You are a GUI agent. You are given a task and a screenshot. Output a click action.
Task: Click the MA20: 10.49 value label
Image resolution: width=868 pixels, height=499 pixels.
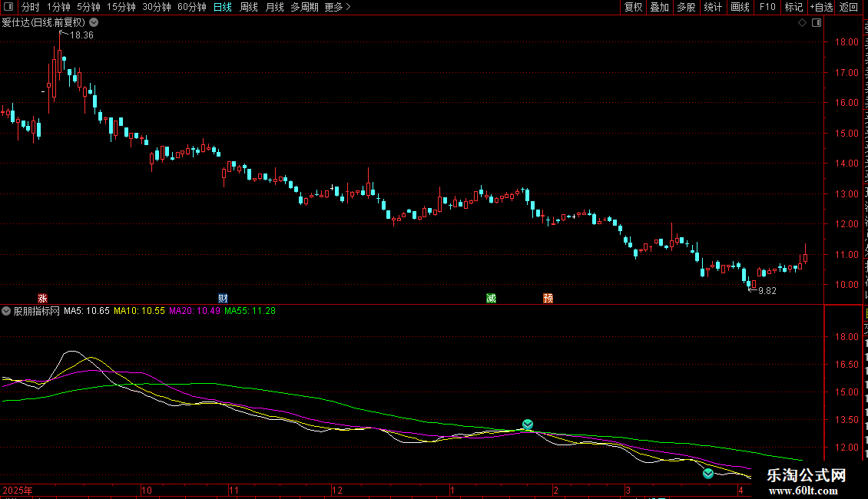(194, 311)
